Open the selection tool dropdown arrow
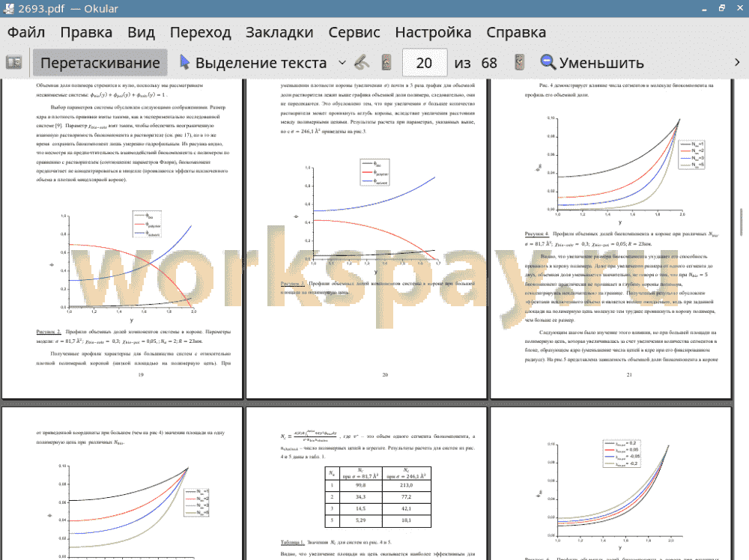Screen dimensions: 749x560 pos(342,63)
